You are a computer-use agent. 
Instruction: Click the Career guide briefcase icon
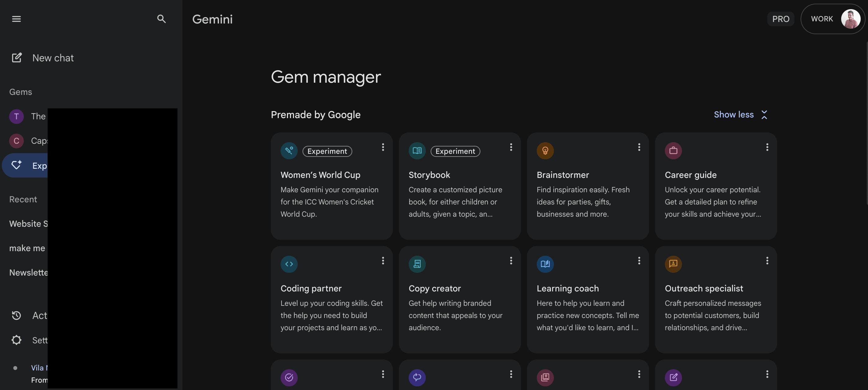[x=673, y=151]
